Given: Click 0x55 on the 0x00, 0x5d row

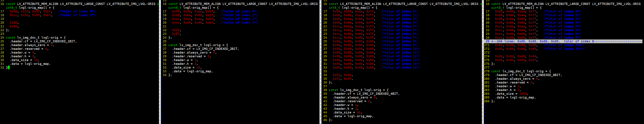Looking at the screenshot, I should (36, 11).
